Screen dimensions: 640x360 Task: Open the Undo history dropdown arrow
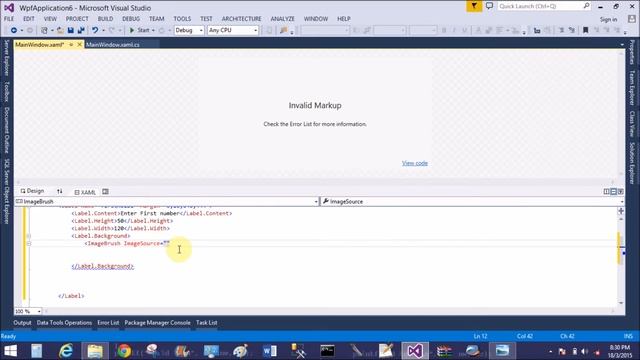[x=103, y=31]
